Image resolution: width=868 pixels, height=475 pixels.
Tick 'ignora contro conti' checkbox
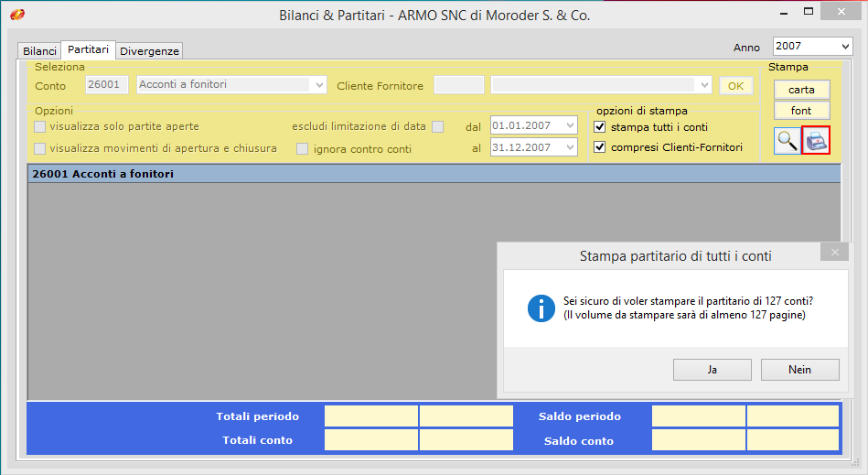(302, 148)
